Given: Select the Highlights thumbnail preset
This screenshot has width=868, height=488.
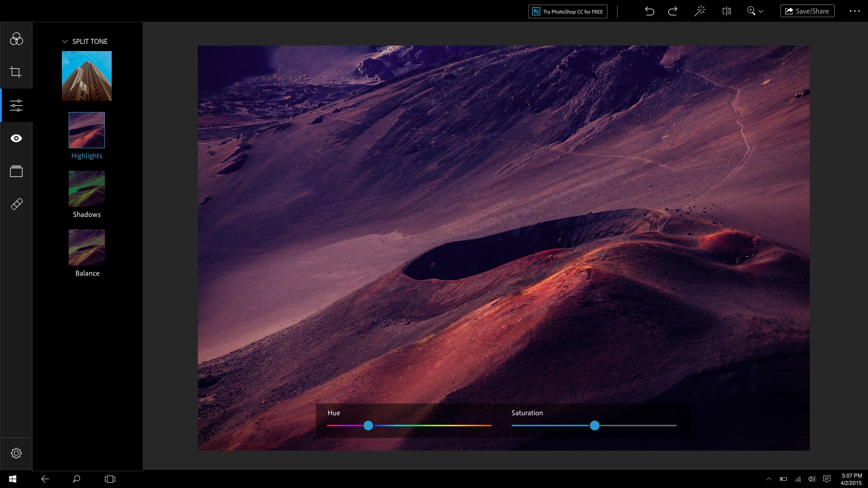Looking at the screenshot, I should tap(86, 130).
